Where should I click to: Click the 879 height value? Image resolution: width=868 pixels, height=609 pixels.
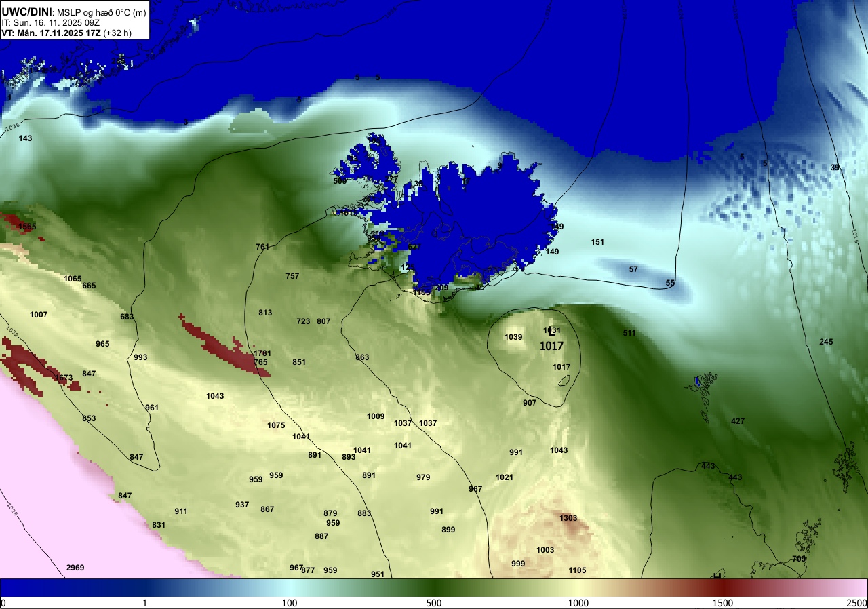click(330, 513)
